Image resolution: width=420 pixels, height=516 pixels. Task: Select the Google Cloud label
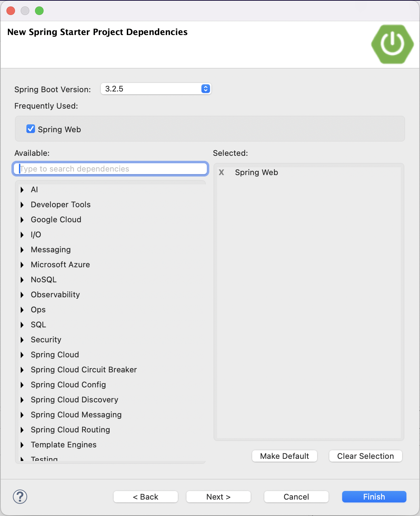pos(56,220)
